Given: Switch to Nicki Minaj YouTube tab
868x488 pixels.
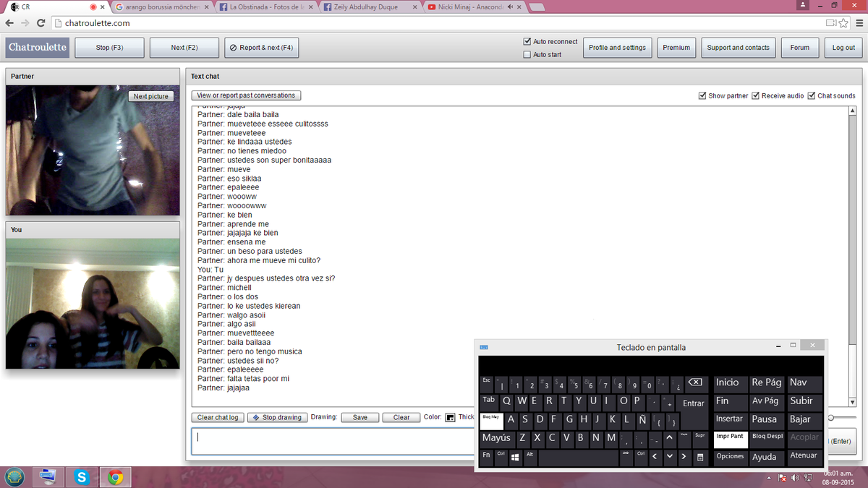Looking at the screenshot, I should click(x=474, y=7).
